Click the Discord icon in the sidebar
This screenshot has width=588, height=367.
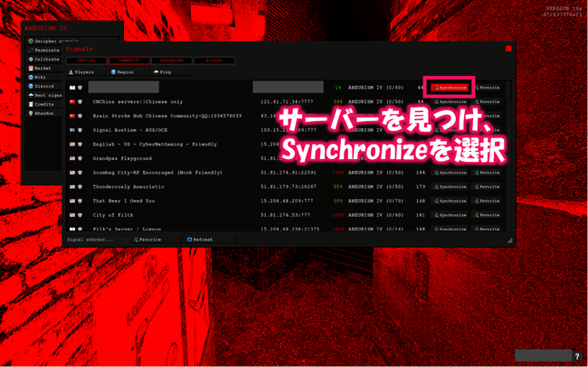coord(31,86)
